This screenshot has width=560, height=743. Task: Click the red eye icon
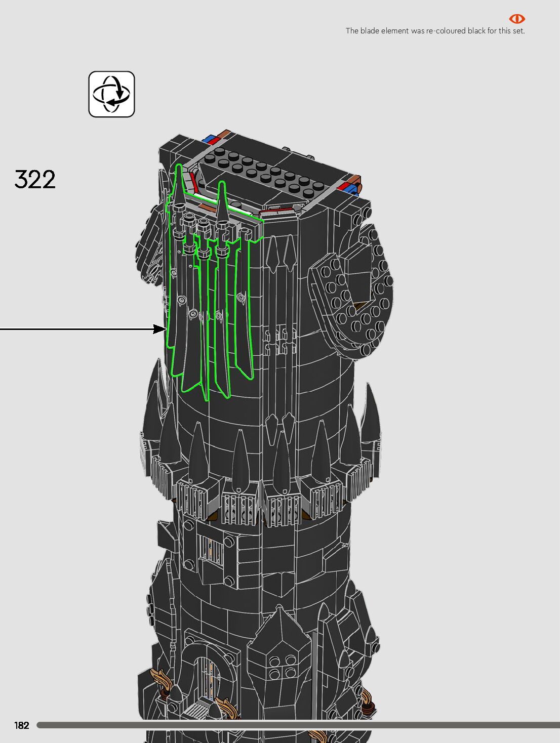tap(516, 19)
